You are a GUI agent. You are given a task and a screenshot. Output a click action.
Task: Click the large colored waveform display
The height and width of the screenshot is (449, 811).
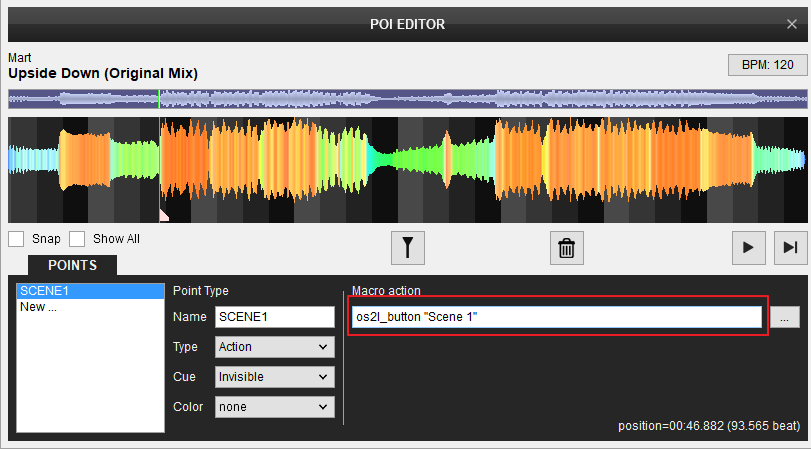(407, 169)
